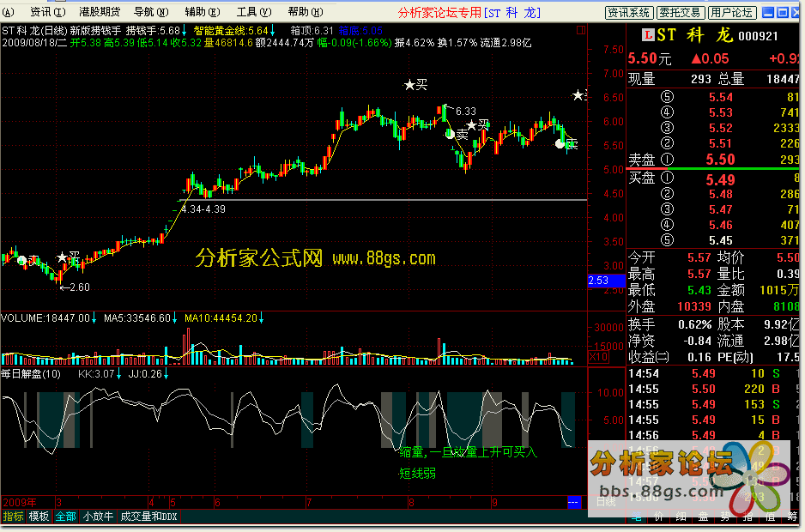Open the 资讯(I) menu
805x532 pixels.
coord(47,12)
